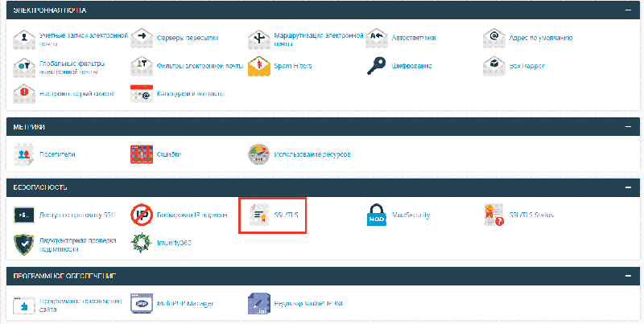The width and height of the screenshot is (644, 324).
Task: Click the Шифрование key icon
Action: 377,66
